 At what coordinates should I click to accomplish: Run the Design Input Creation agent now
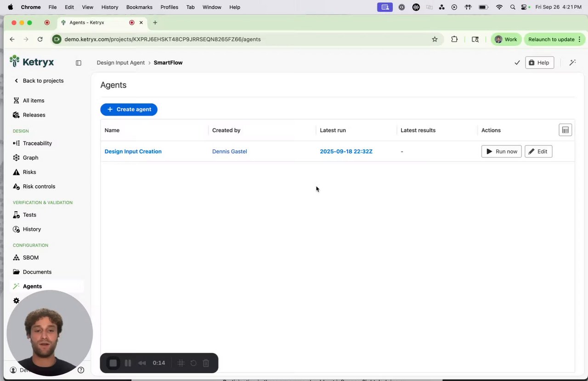click(x=501, y=151)
